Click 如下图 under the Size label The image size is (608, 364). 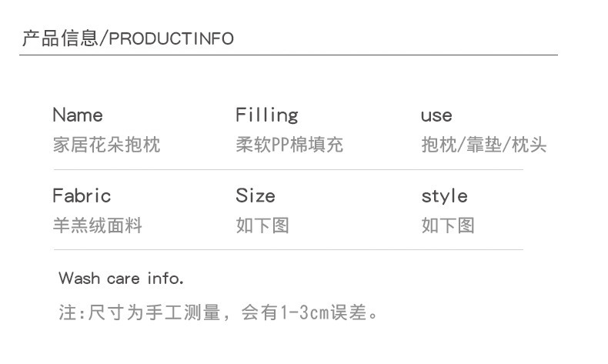click(262, 225)
